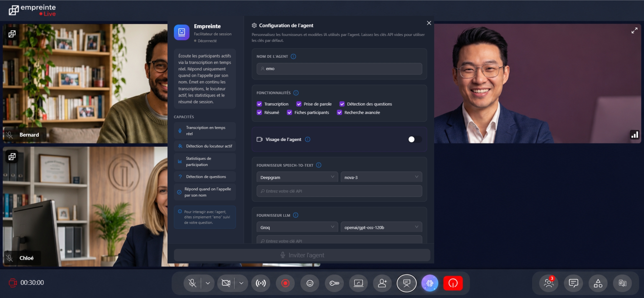Toggle the microphone mute button
The height and width of the screenshot is (298, 644).
coord(192,283)
